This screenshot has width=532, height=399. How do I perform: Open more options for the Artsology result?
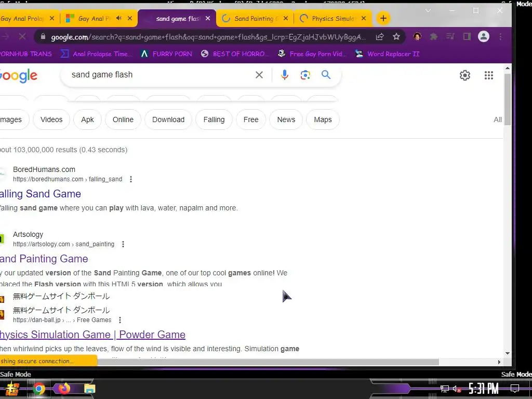coord(123,244)
